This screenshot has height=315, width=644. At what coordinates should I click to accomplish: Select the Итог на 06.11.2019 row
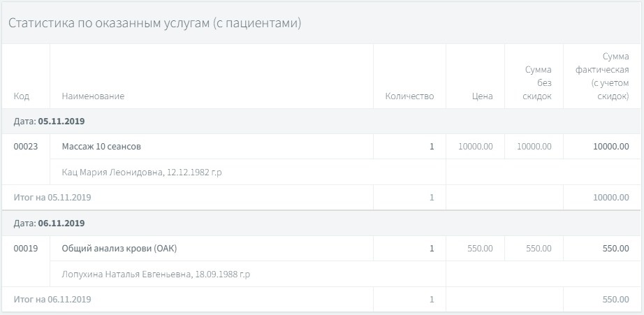[x=322, y=299]
